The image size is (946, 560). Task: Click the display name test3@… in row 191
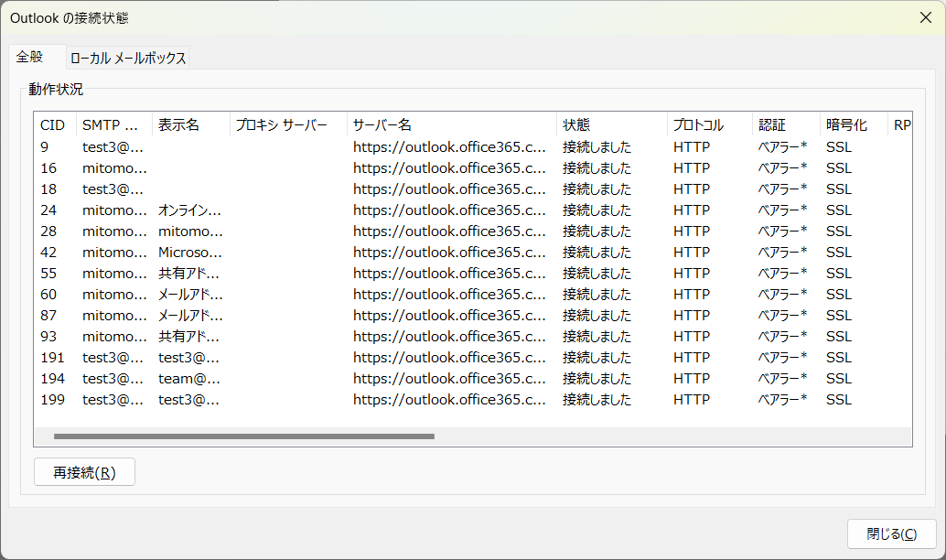coord(188,358)
